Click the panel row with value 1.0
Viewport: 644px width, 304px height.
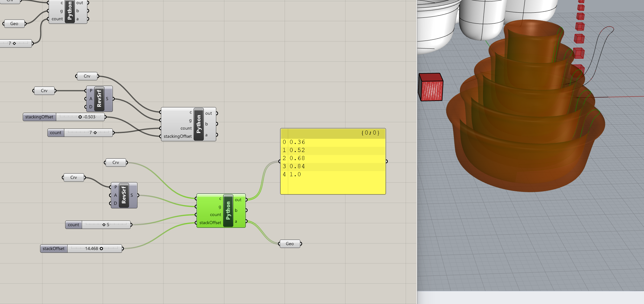[333, 174]
